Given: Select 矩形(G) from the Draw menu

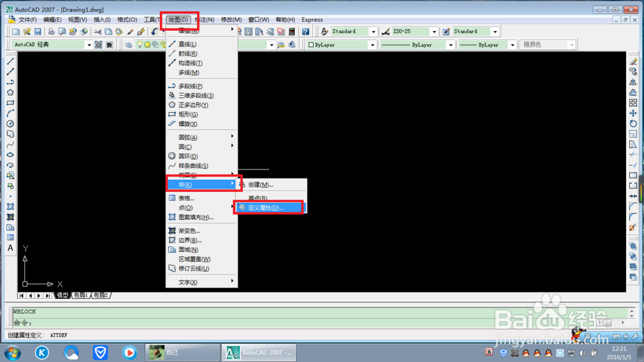Looking at the screenshot, I should coord(201,114).
